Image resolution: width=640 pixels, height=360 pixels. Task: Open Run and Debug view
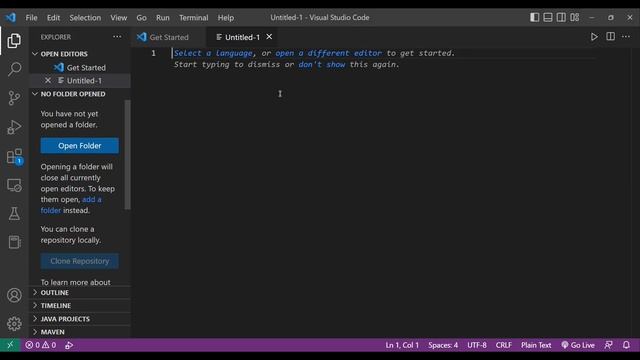pos(14,127)
